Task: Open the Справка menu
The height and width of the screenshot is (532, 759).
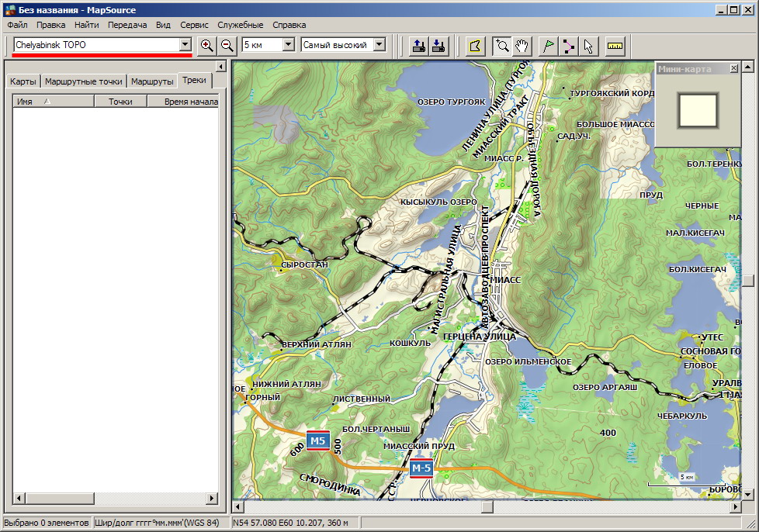Action: [289, 25]
